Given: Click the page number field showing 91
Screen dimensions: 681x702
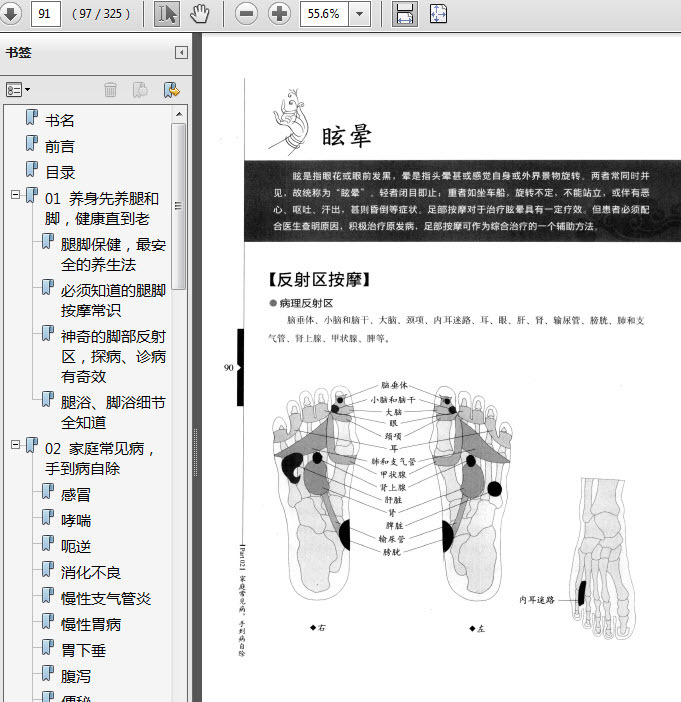Looking at the screenshot, I should click(46, 14).
